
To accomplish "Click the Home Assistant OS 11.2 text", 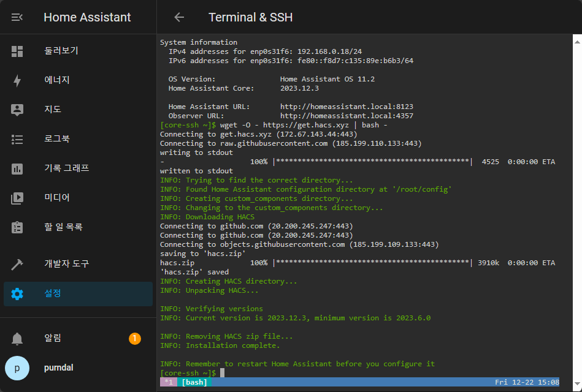I will [327, 79].
